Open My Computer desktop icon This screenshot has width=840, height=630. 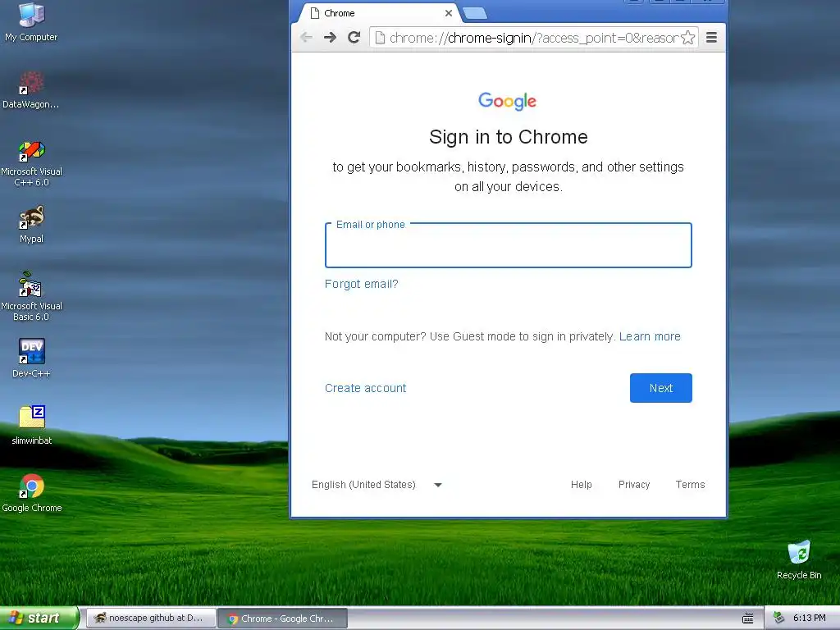pyautogui.click(x=31, y=21)
